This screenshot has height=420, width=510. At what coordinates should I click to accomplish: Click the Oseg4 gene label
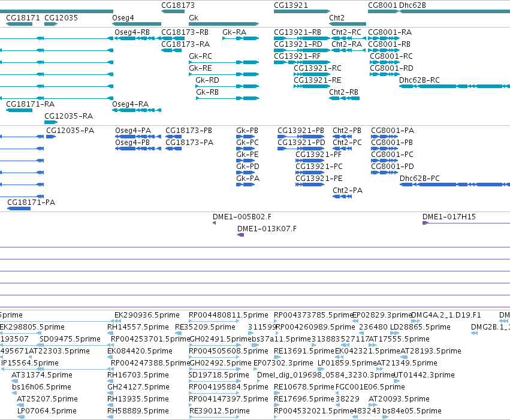(x=123, y=18)
